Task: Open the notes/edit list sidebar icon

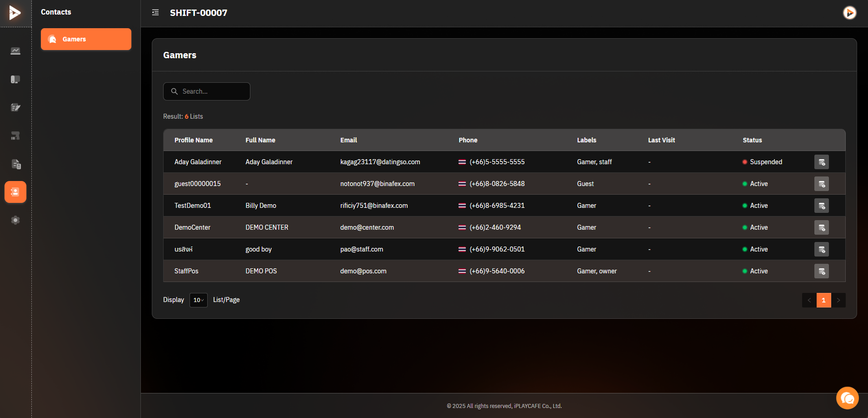Action: click(15, 107)
